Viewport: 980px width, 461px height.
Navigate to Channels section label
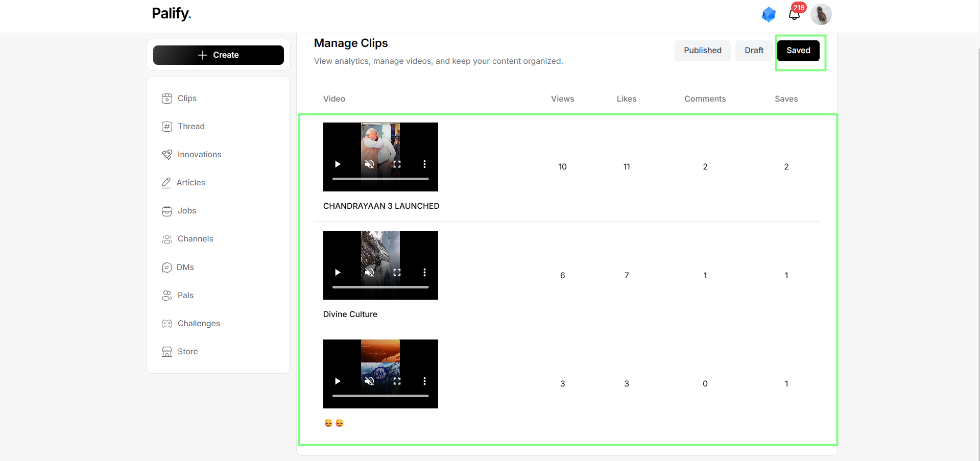(x=195, y=239)
